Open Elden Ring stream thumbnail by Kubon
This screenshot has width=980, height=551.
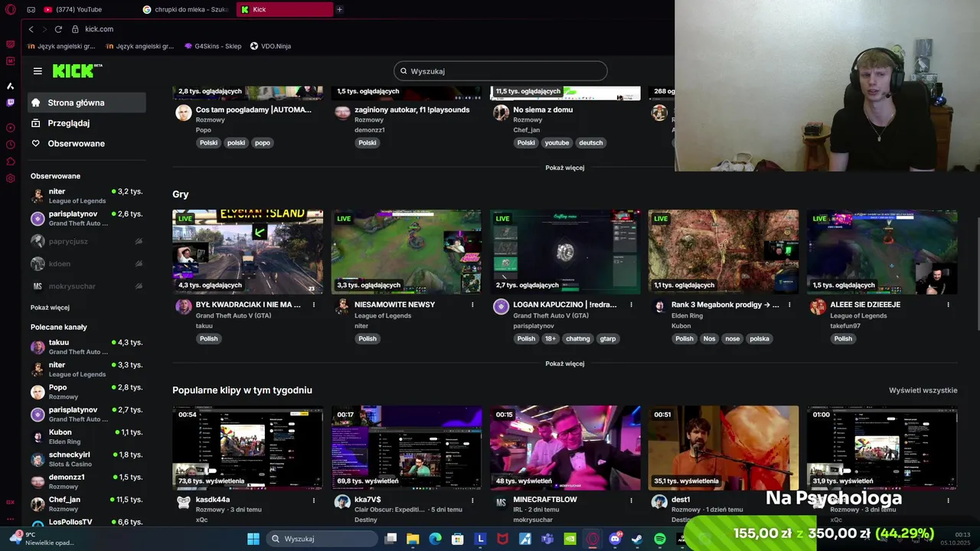pos(723,252)
